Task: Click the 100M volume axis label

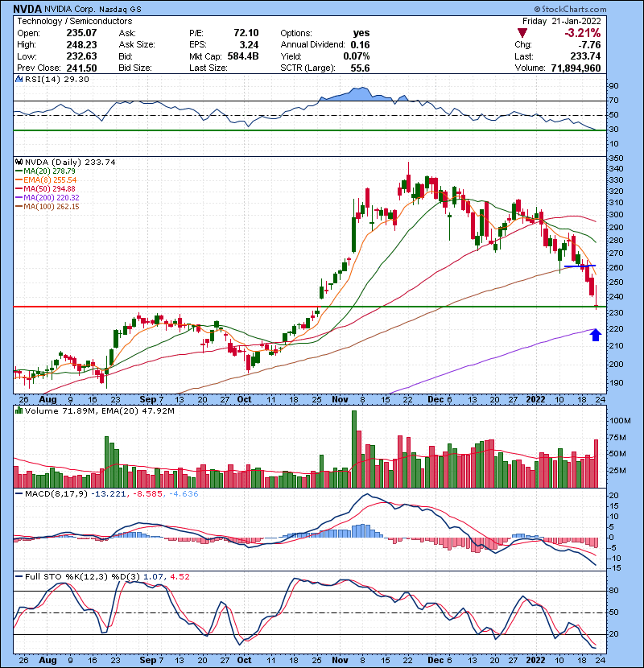Action: [x=620, y=421]
